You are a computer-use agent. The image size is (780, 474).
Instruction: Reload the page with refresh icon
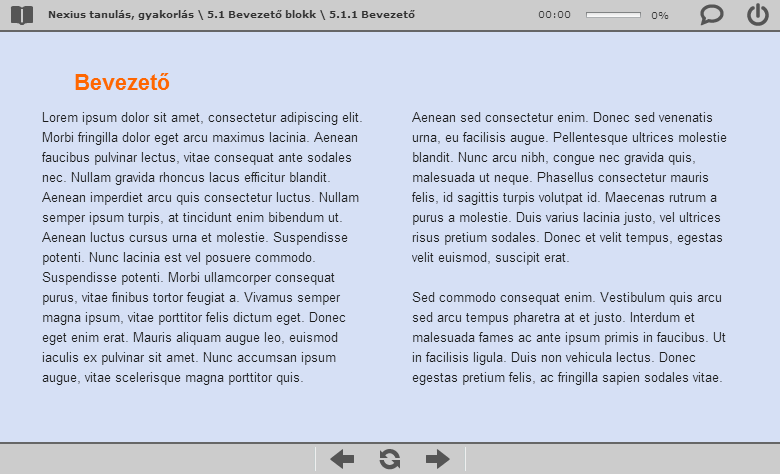tap(390, 459)
